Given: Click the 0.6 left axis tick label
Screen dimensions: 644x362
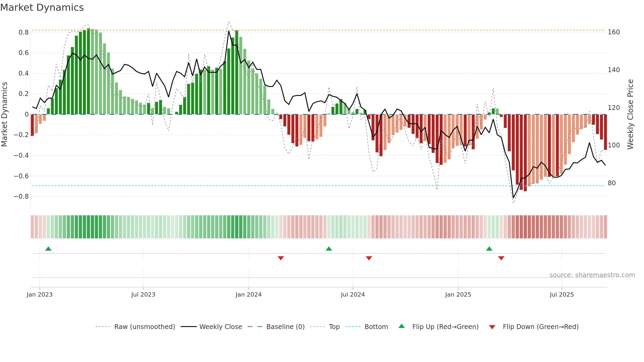Looking at the screenshot, I should [24, 53].
